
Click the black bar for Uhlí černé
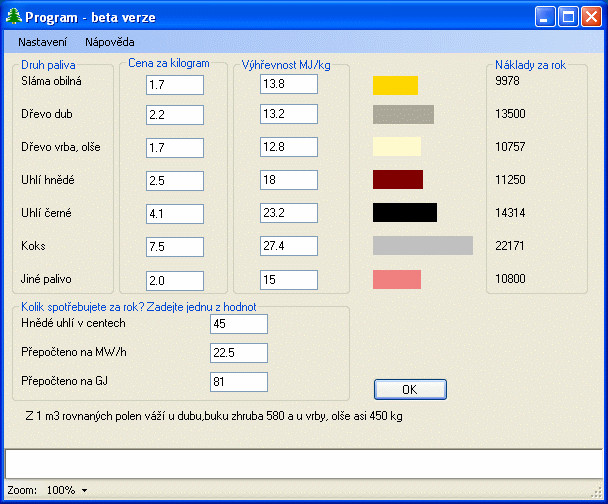click(x=405, y=212)
